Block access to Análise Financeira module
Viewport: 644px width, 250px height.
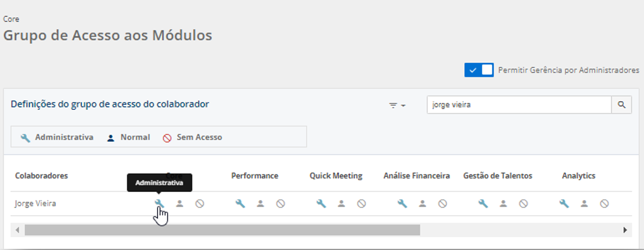[442, 203]
